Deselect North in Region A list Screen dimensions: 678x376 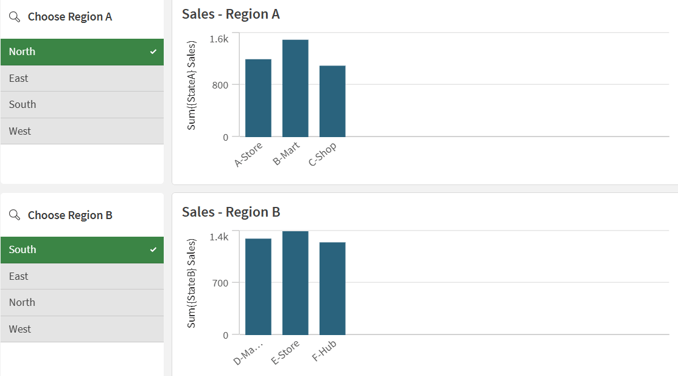point(82,52)
